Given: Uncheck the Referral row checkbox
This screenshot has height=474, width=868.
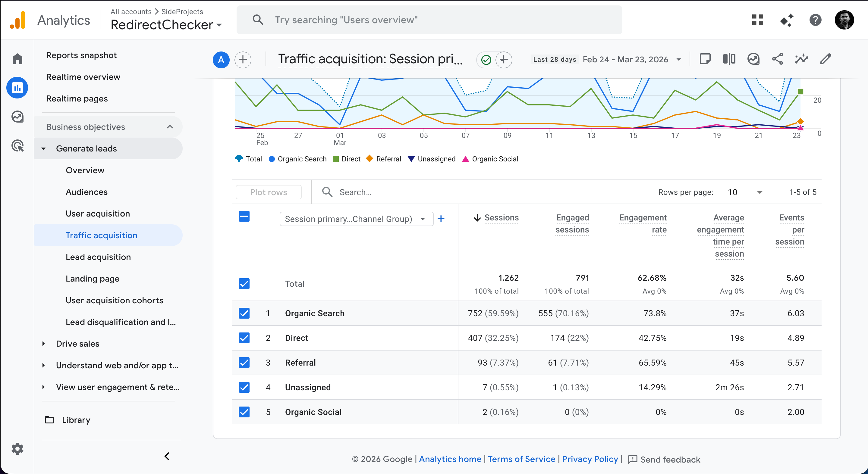Looking at the screenshot, I should [244, 363].
